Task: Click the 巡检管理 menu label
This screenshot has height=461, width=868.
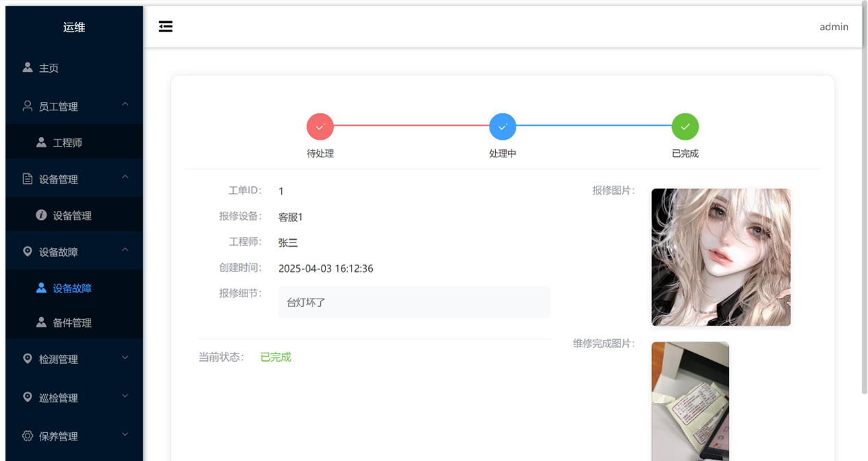Action: pos(58,398)
